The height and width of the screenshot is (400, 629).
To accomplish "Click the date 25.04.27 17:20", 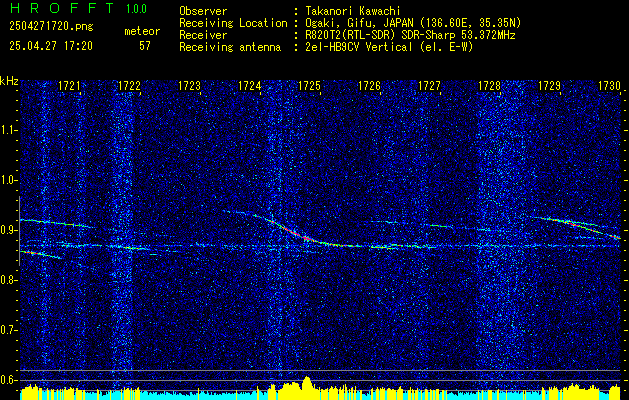I will coord(51,46).
